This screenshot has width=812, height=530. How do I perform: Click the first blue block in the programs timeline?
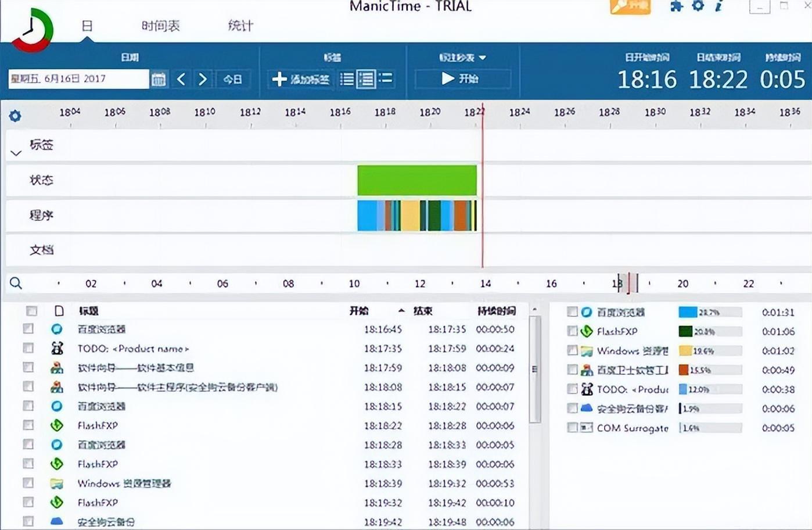click(x=367, y=216)
